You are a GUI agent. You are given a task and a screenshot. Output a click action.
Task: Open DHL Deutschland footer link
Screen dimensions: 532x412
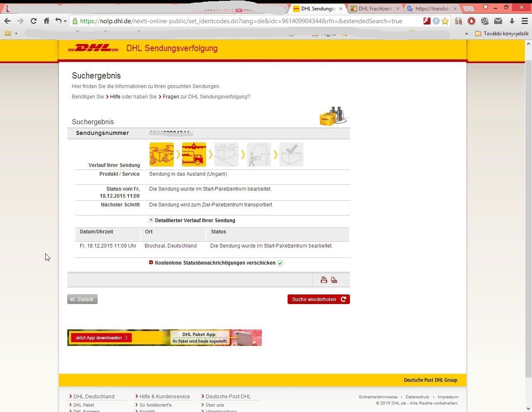click(94, 397)
